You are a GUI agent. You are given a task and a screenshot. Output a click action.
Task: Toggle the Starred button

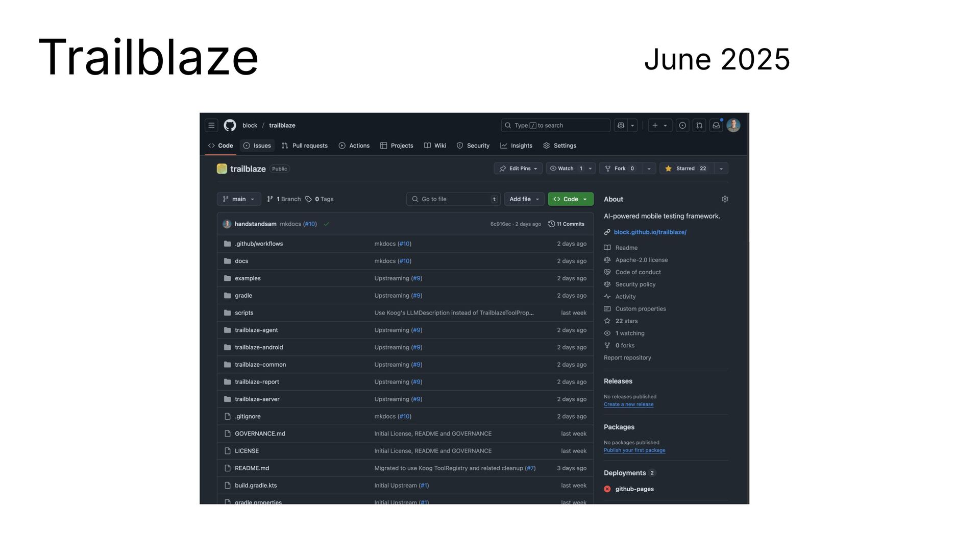[x=687, y=169]
